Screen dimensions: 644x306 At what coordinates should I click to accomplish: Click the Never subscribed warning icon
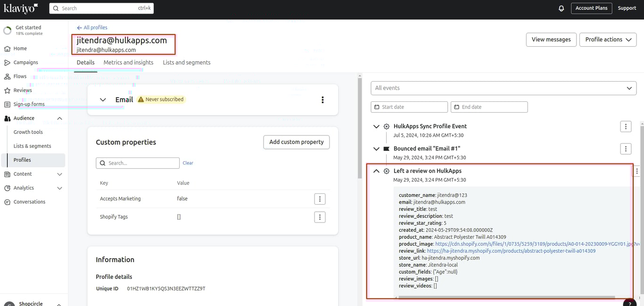pyautogui.click(x=140, y=99)
